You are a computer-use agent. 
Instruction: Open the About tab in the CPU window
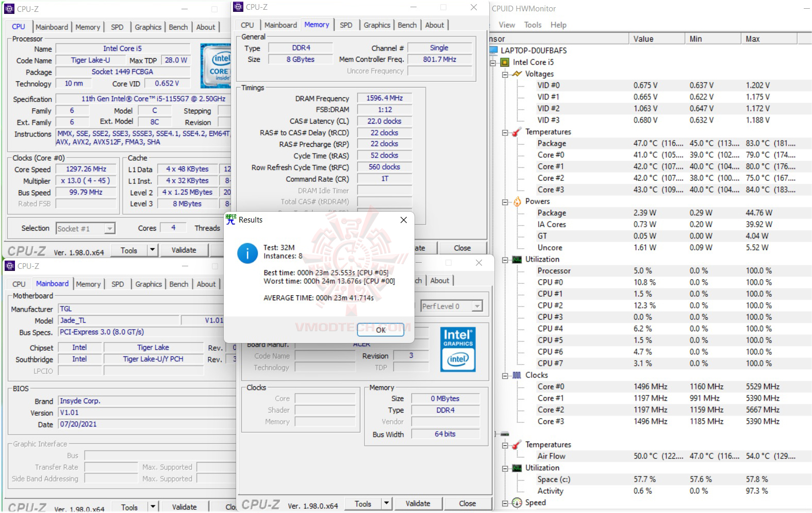point(206,27)
